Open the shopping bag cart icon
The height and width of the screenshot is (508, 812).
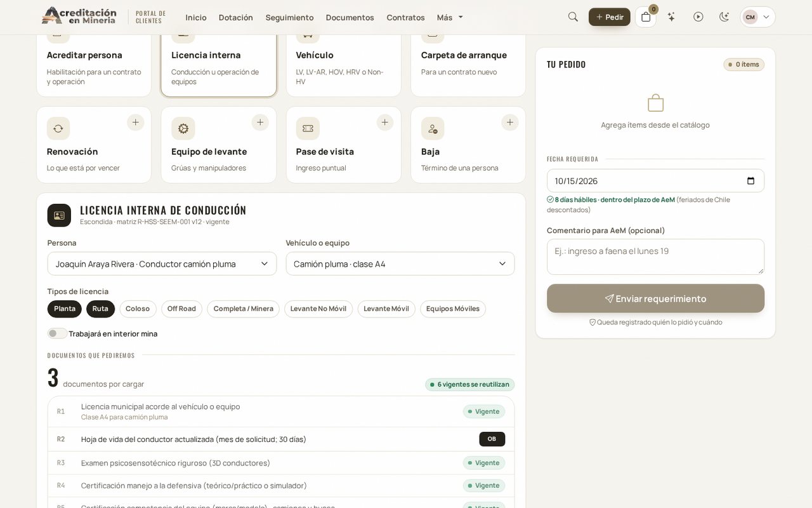pos(646,17)
